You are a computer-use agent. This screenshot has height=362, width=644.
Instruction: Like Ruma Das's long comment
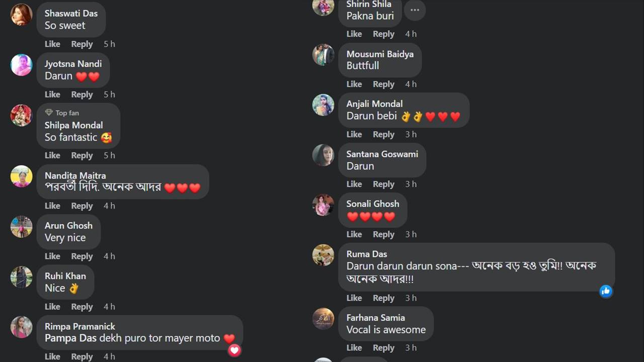pyautogui.click(x=354, y=298)
